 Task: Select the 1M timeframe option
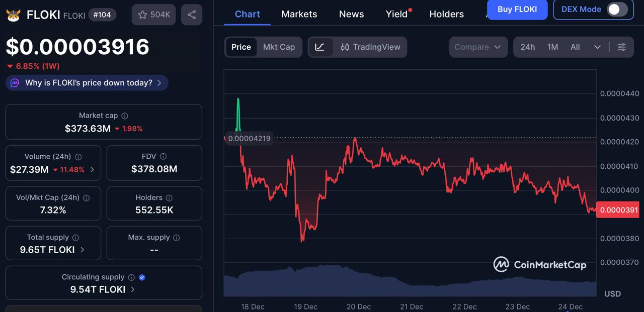(552, 47)
